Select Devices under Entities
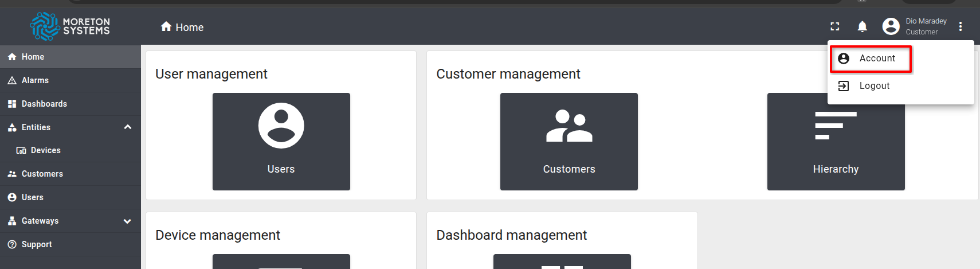 coord(70,150)
